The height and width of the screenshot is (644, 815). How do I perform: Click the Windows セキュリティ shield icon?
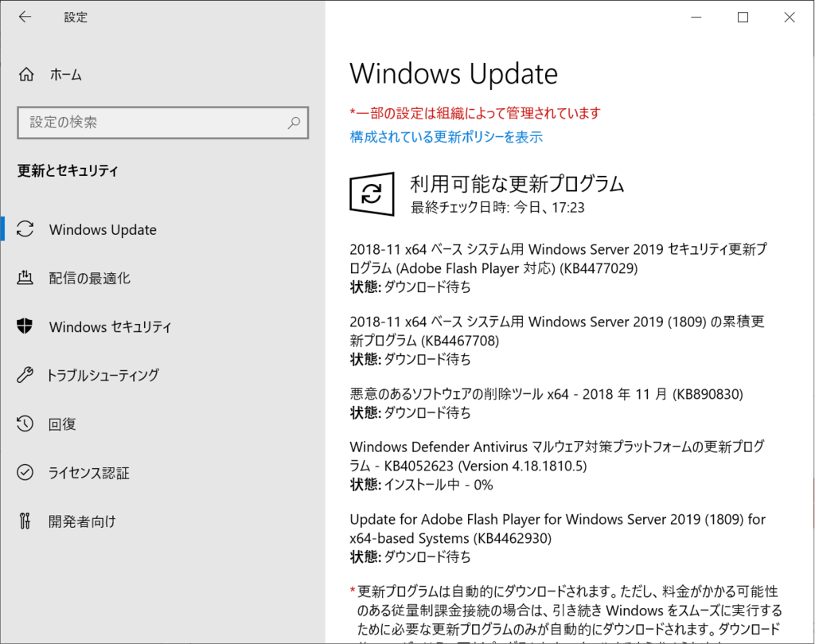point(25,326)
